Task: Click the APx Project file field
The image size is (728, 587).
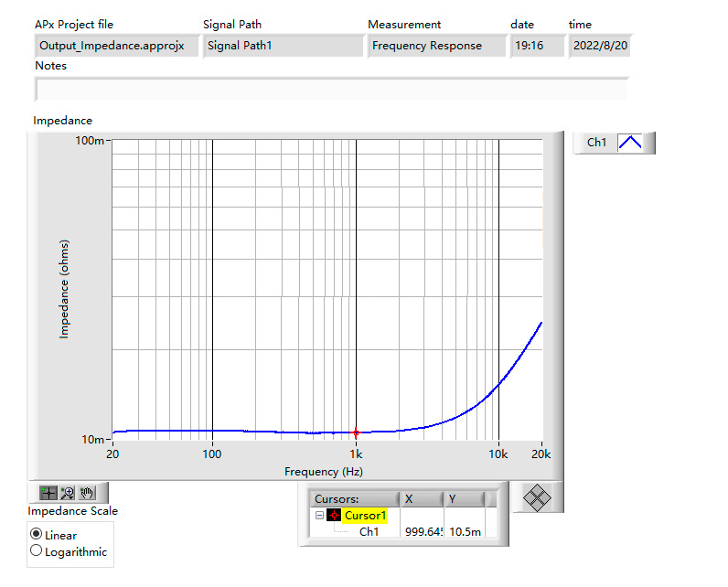Action: coord(117,46)
